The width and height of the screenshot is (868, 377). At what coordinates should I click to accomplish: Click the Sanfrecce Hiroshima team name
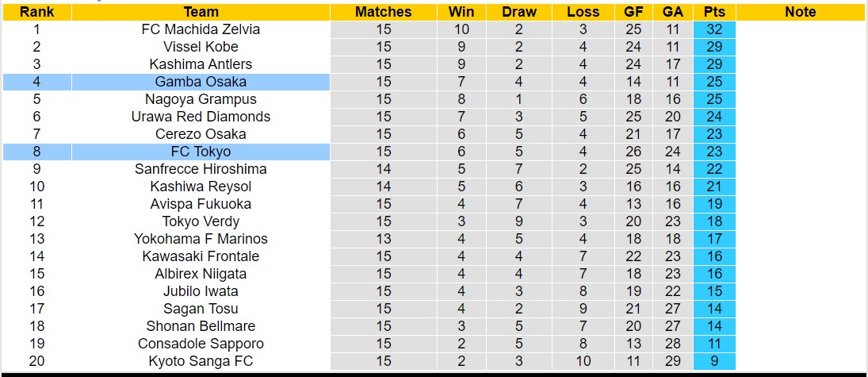[x=201, y=169]
